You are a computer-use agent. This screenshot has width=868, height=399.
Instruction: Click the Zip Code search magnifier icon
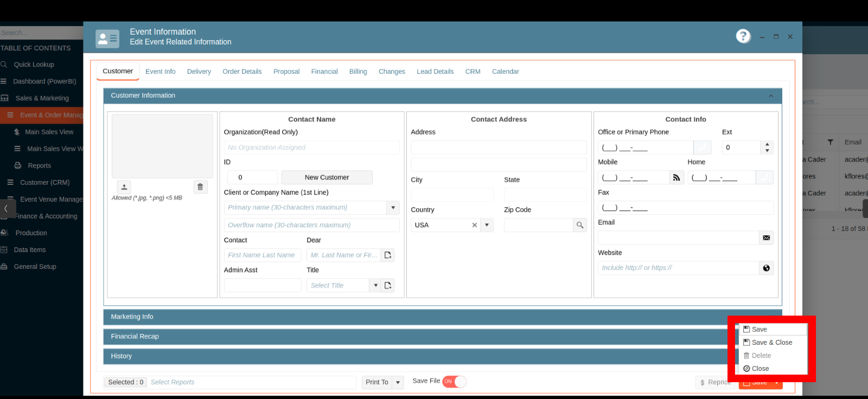pos(580,225)
